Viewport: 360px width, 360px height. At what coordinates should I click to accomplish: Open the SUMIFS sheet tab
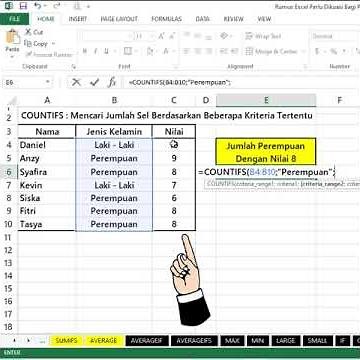[66, 341]
